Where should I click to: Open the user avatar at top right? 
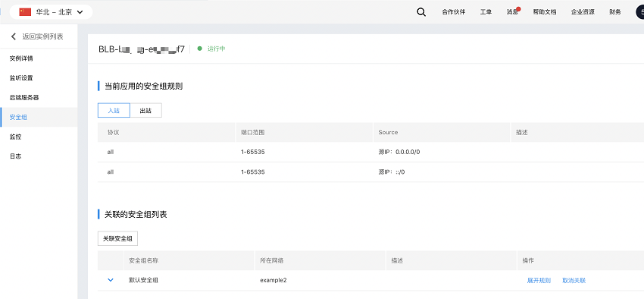[x=640, y=12]
